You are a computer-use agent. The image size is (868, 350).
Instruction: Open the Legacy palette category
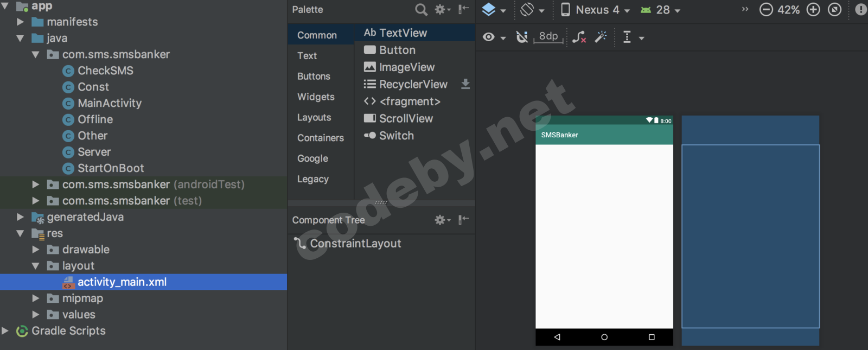point(321,179)
